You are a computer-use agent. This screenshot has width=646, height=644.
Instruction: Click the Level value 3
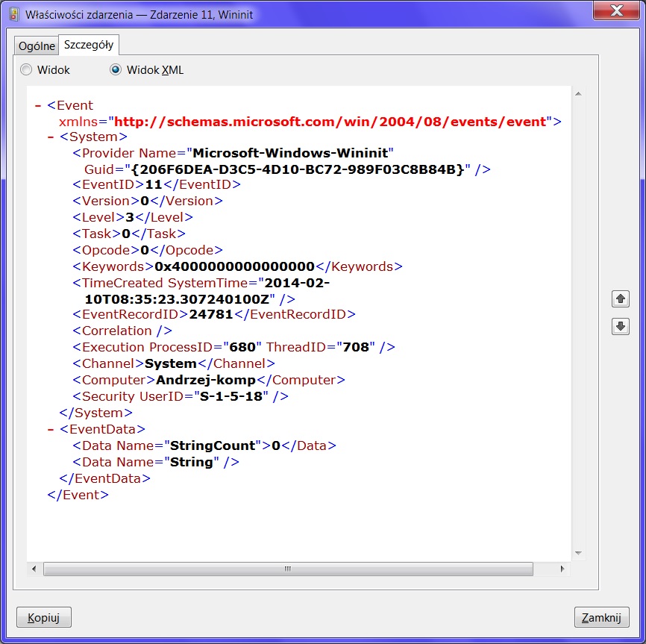point(129,217)
